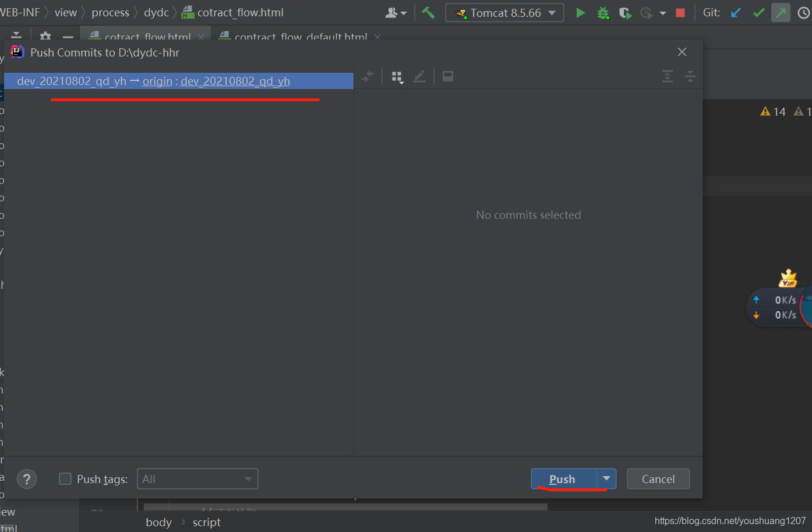Commit changes via the green checkmark Git icon
The image size is (812, 532).
(x=758, y=12)
